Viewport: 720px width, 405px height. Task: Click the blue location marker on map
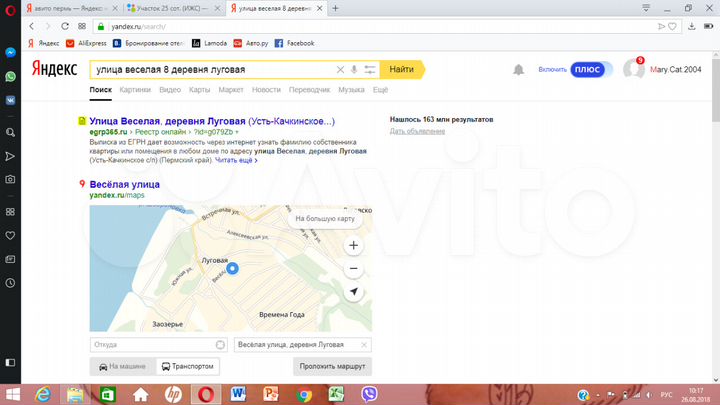pos(232,268)
